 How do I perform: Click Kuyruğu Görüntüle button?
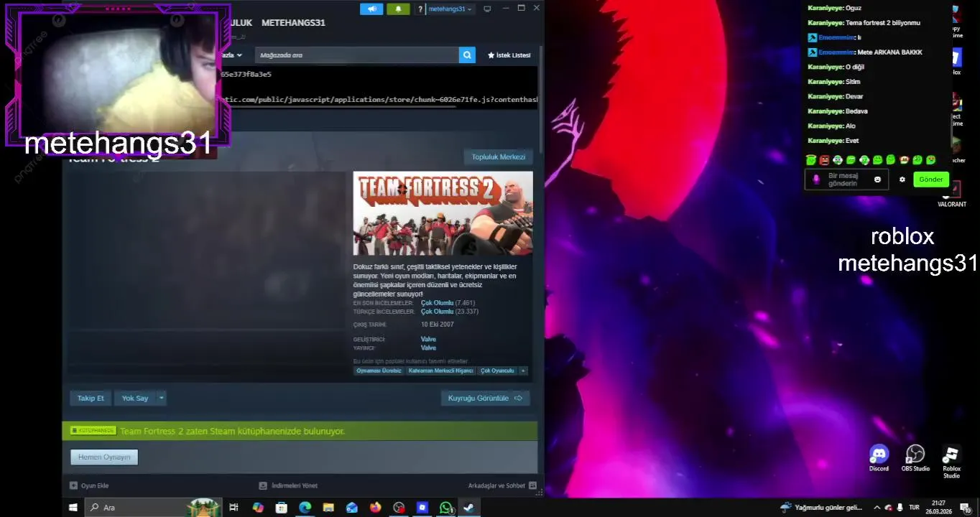point(485,398)
